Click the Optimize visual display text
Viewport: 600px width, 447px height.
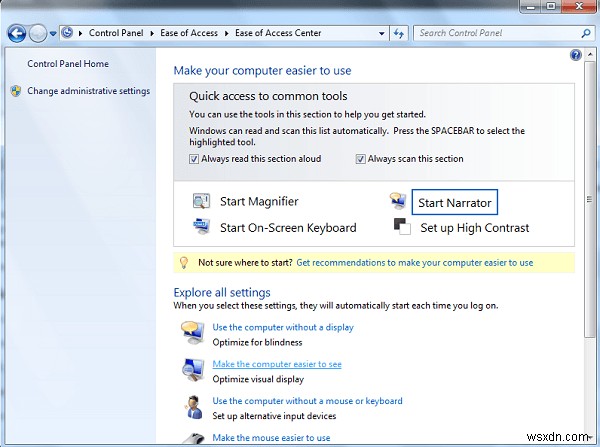258,379
